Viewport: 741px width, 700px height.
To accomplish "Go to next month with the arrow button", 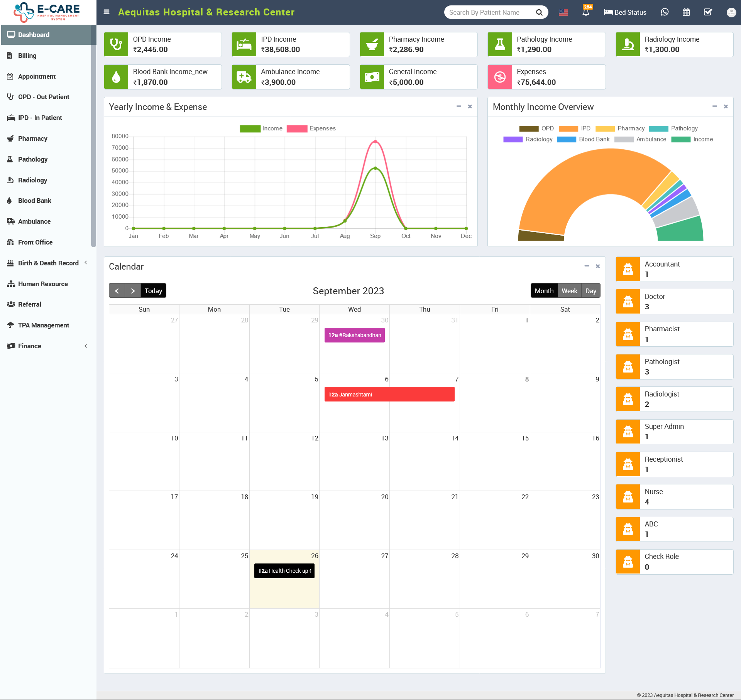I will [x=132, y=290].
